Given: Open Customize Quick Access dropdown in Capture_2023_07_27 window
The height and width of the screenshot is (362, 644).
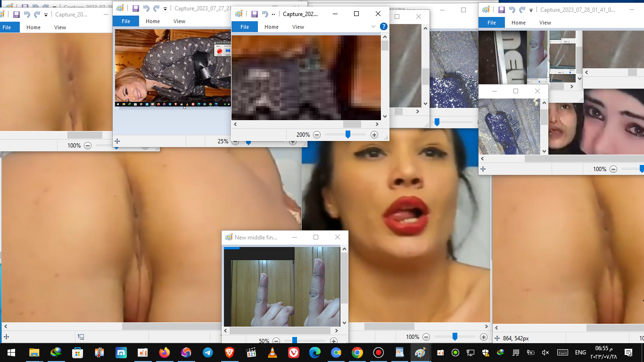Looking at the screenshot, I should point(165,8).
